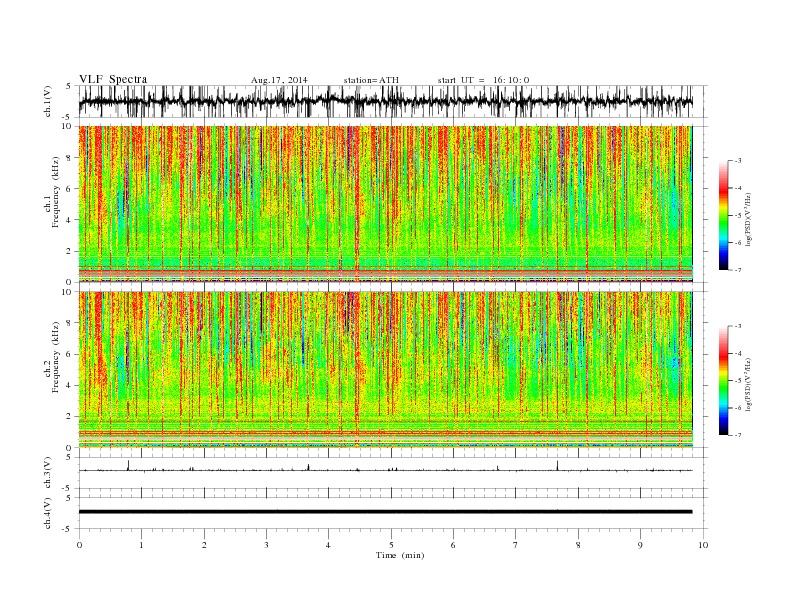Click the '8' tick on time axis
This screenshot has height=612, width=792.
tap(578, 545)
